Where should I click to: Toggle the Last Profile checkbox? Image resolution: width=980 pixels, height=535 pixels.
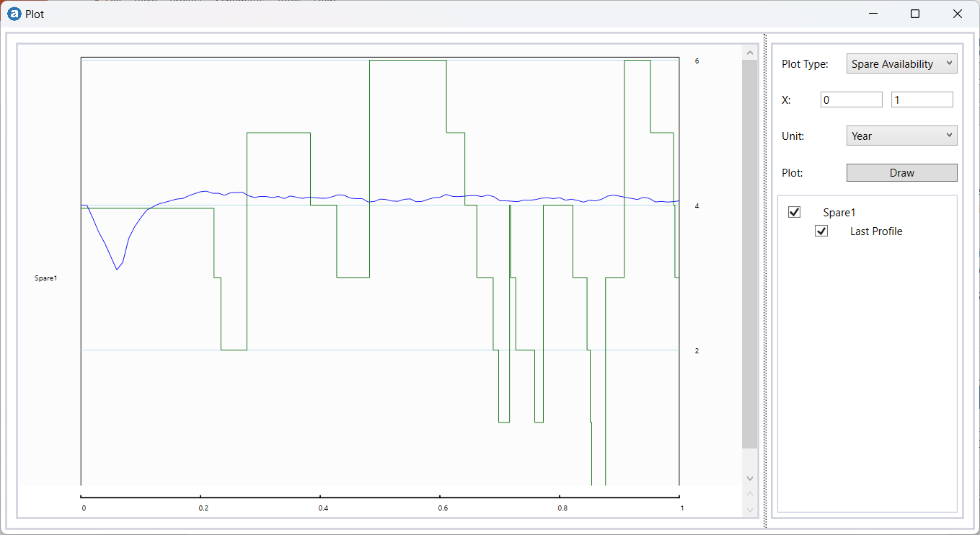(821, 231)
